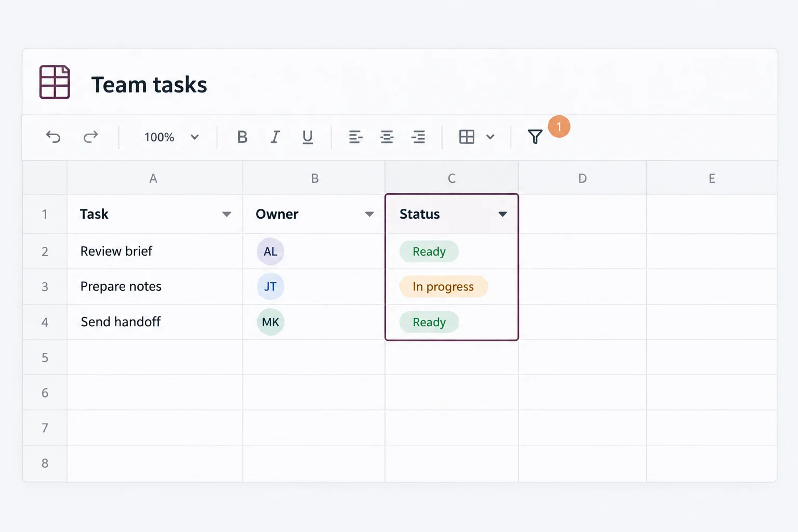The width and height of the screenshot is (798, 532).
Task: Align text right
Action: (x=418, y=137)
